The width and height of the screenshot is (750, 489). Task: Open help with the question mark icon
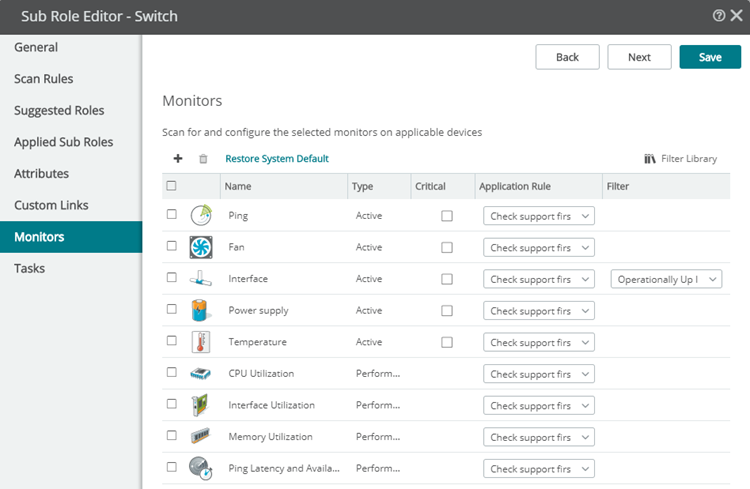coord(718,16)
